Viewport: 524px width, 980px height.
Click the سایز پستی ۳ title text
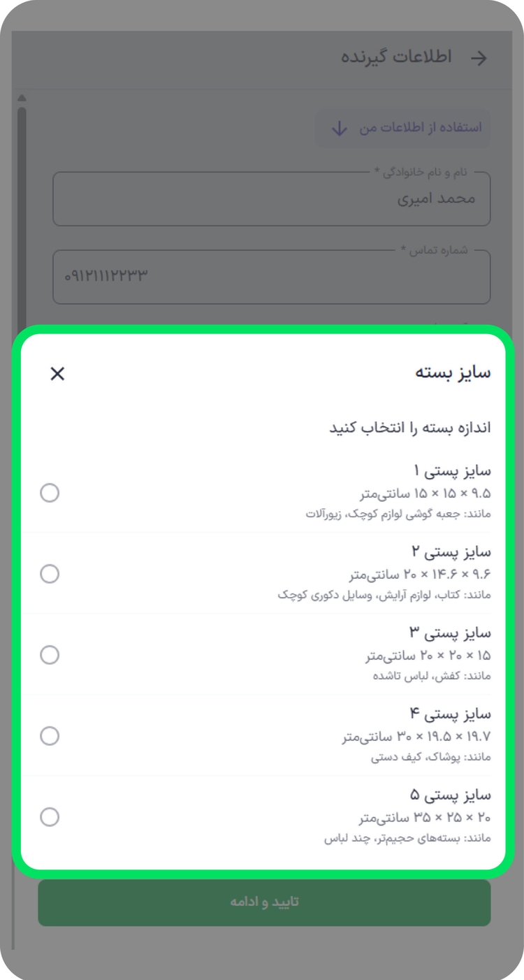point(450,633)
